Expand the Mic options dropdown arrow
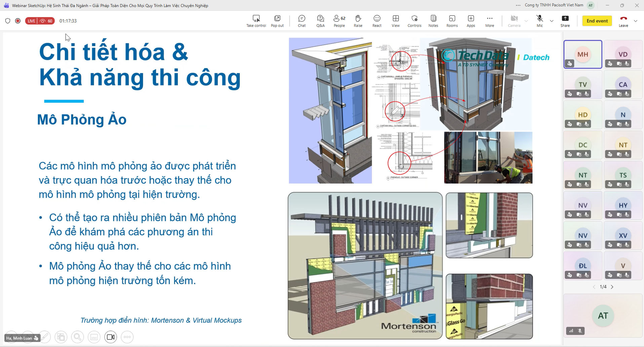This screenshot has height=347, width=644. [x=552, y=21]
